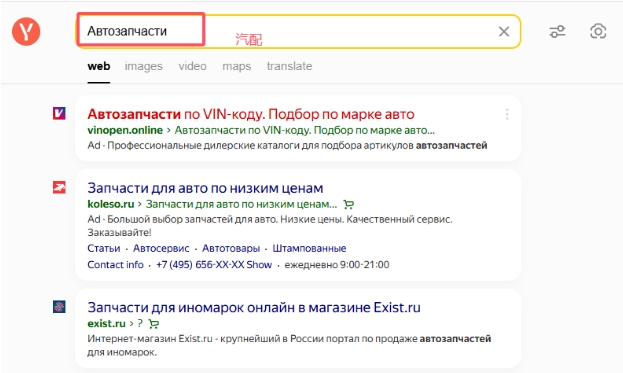623x373 pixels.
Task: Clear the search query with X icon
Action: point(504,31)
